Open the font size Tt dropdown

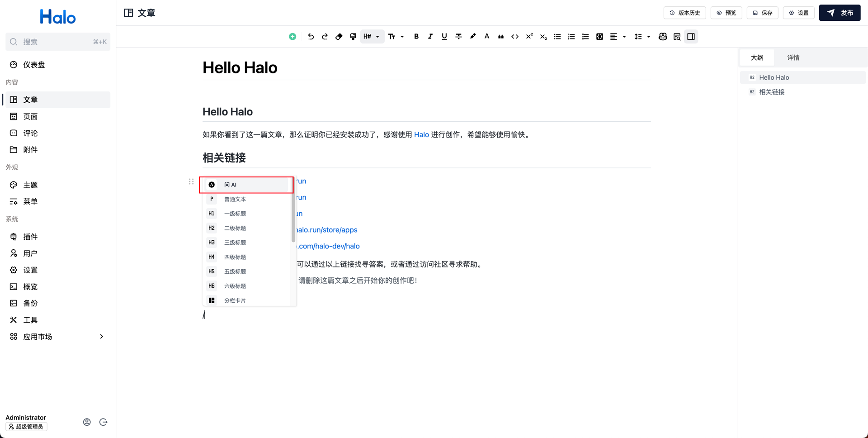tap(396, 37)
